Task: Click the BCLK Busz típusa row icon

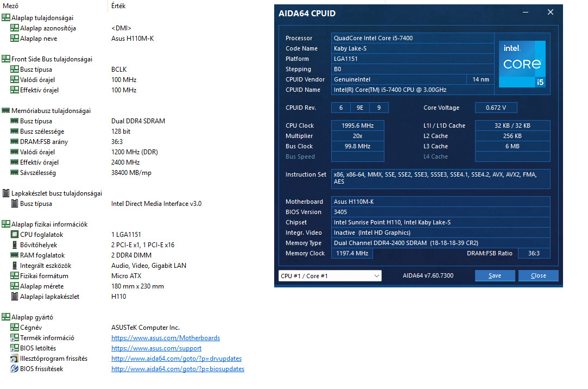Action: (15, 69)
